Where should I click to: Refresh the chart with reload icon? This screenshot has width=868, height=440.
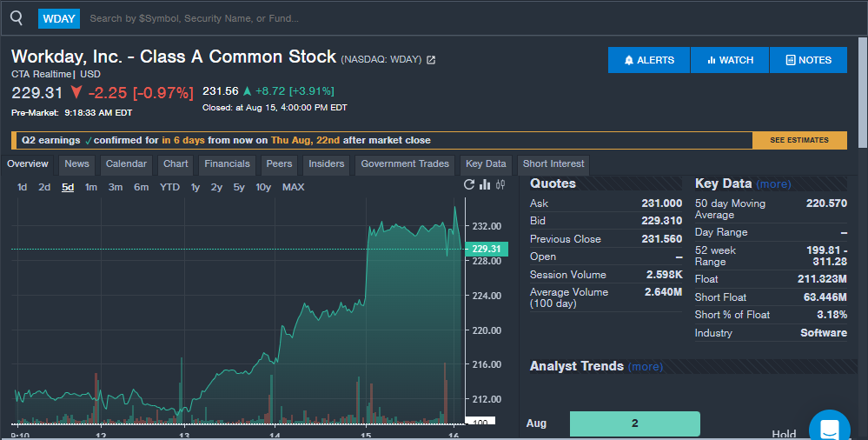click(x=469, y=184)
